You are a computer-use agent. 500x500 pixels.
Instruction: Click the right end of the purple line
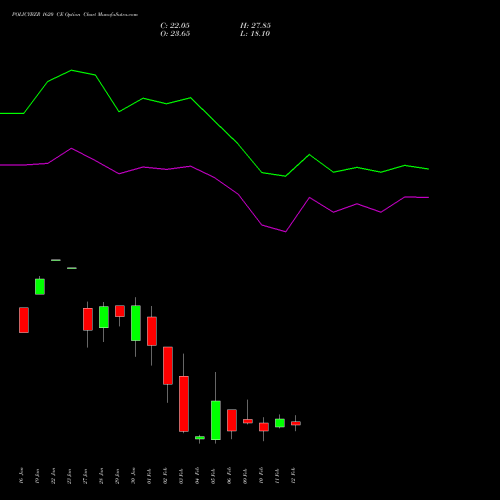click(x=428, y=198)
